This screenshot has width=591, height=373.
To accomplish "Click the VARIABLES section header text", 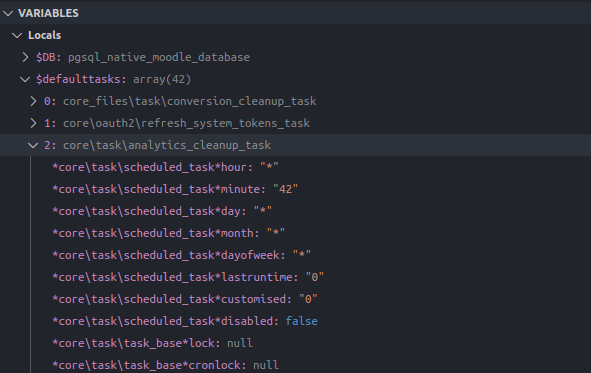I will [x=48, y=13].
